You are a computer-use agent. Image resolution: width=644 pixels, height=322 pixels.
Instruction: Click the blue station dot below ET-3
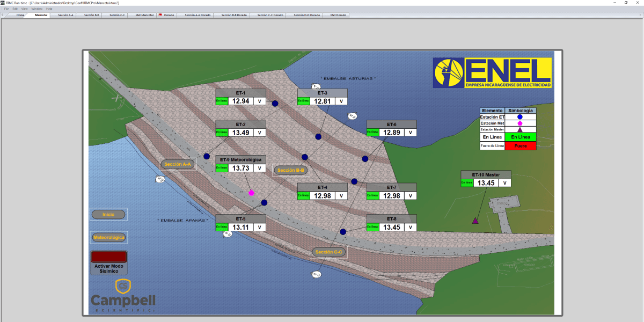pyautogui.click(x=318, y=137)
